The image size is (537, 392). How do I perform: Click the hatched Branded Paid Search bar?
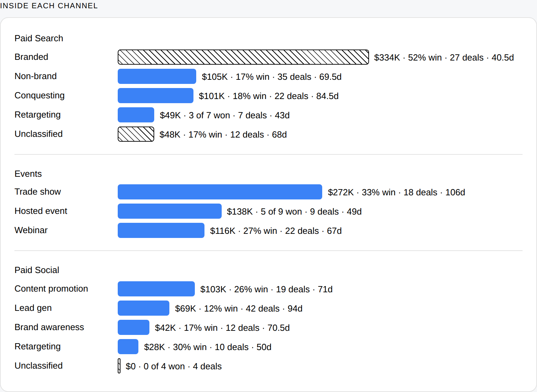pos(243,57)
